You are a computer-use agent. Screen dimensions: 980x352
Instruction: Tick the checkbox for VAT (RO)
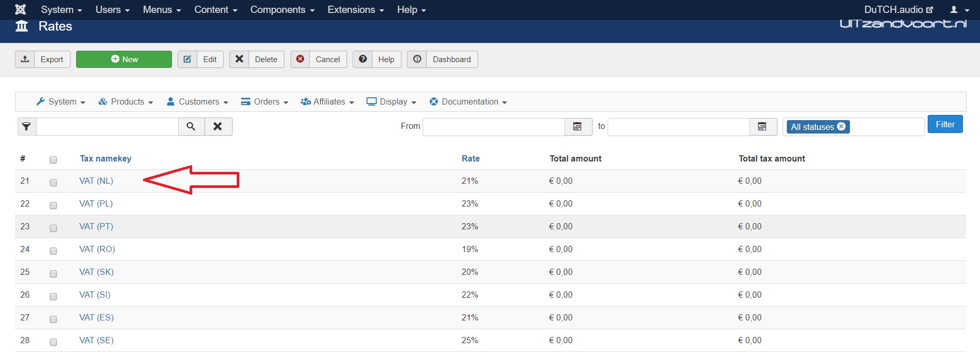[x=53, y=251]
